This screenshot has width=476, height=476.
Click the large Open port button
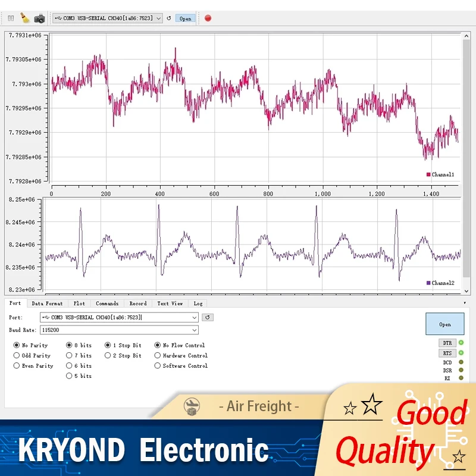[444, 324]
